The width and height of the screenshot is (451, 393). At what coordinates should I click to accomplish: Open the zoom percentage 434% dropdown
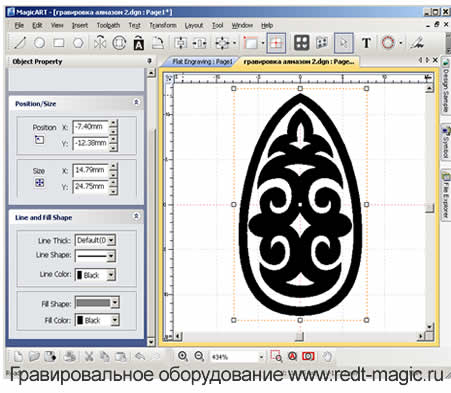point(261,357)
